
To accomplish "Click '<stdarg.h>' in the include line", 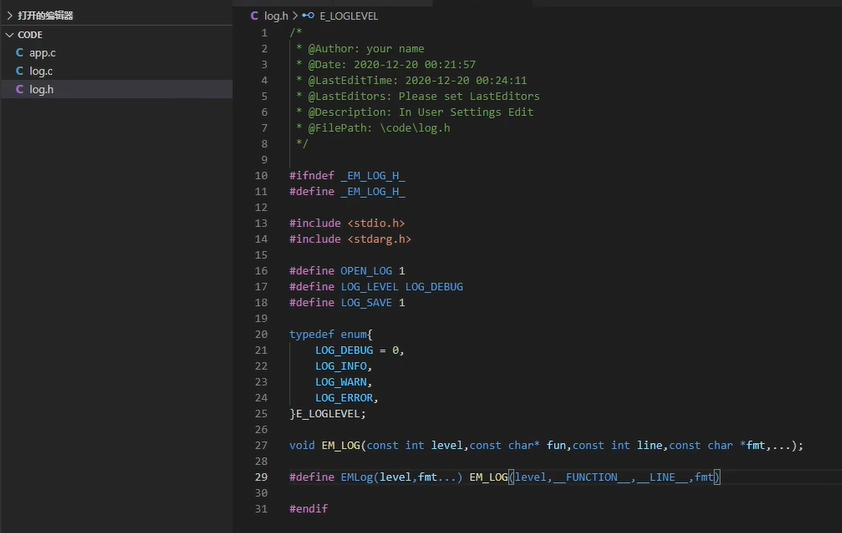I will point(379,239).
